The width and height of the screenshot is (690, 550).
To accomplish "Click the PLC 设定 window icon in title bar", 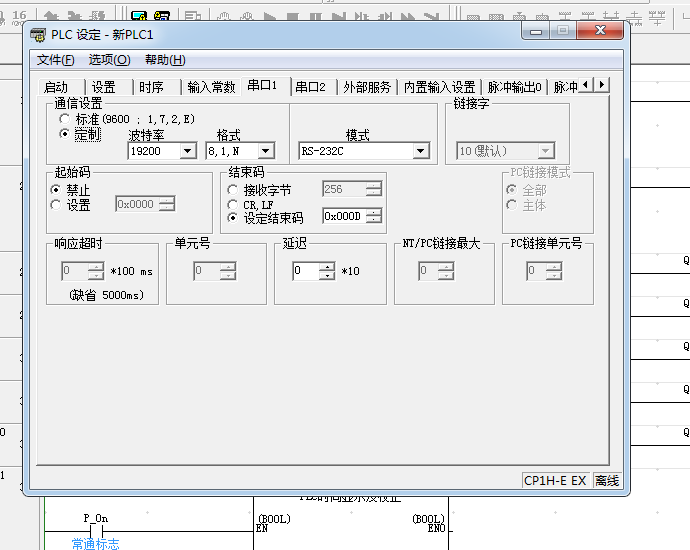I will pyautogui.click(x=38, y=34).
